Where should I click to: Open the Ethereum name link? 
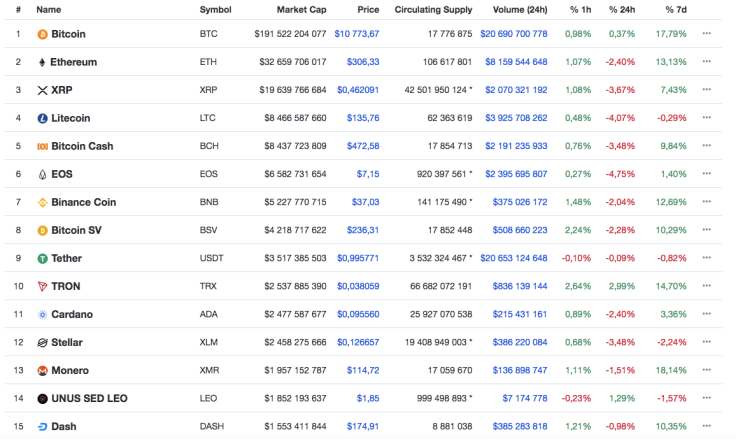74,62
